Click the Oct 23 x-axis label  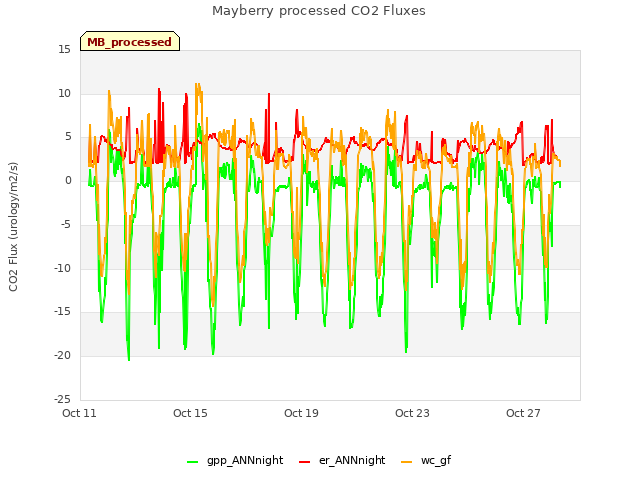coord(412,413)
